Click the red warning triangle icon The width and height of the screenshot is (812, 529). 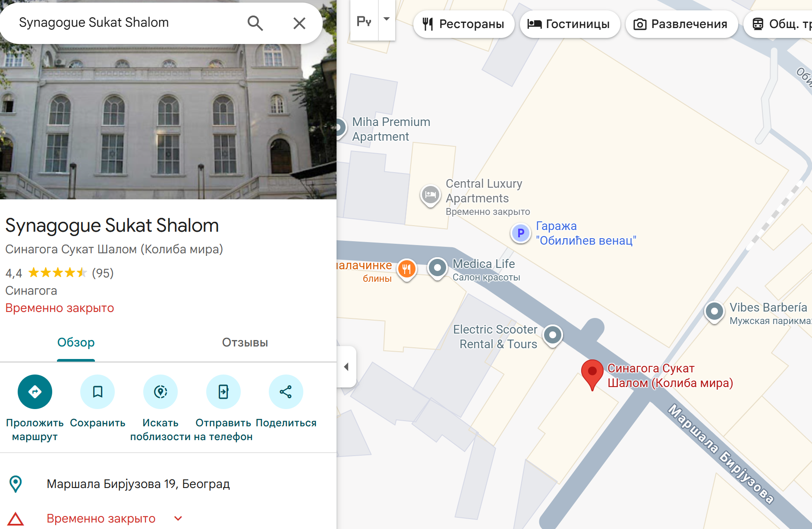click(x=16, y=519)
